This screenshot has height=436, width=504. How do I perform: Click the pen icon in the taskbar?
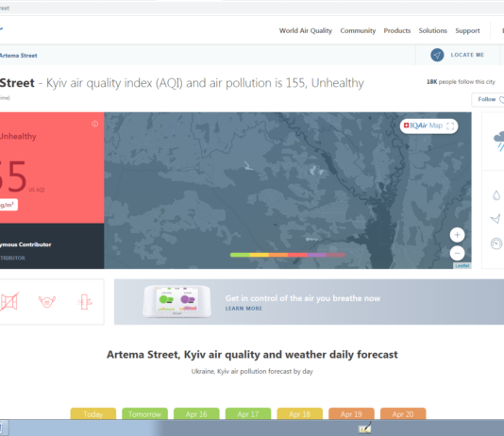coord(365,428)
